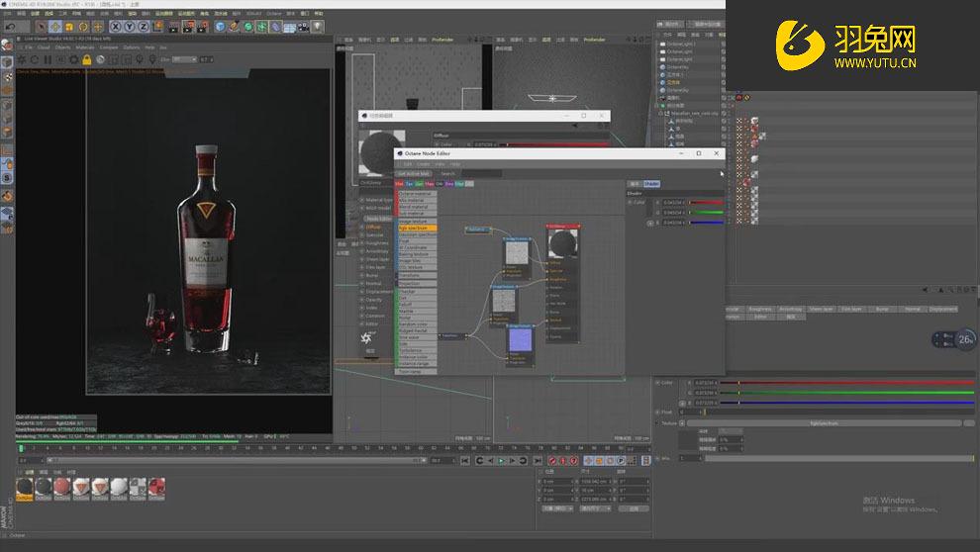Select Rgb spectrum in node list
980x552 pixels.
click(416, 228)
